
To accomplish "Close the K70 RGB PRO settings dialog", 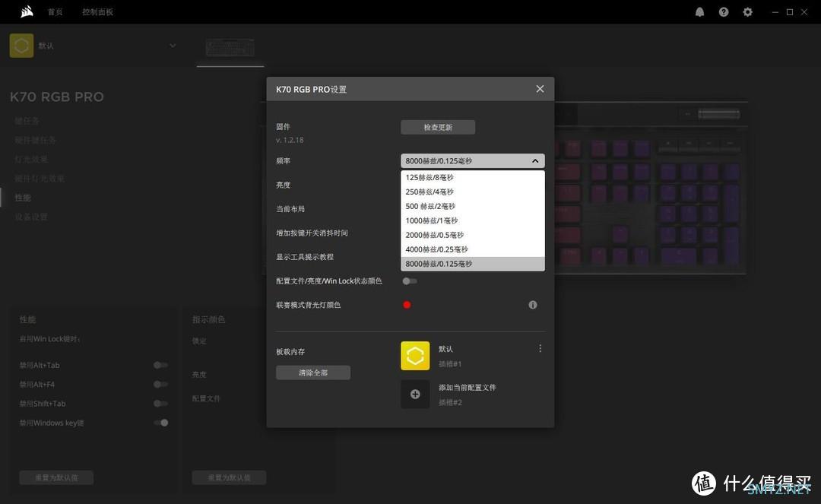I will pyautogui.click(x=540, y=89).
